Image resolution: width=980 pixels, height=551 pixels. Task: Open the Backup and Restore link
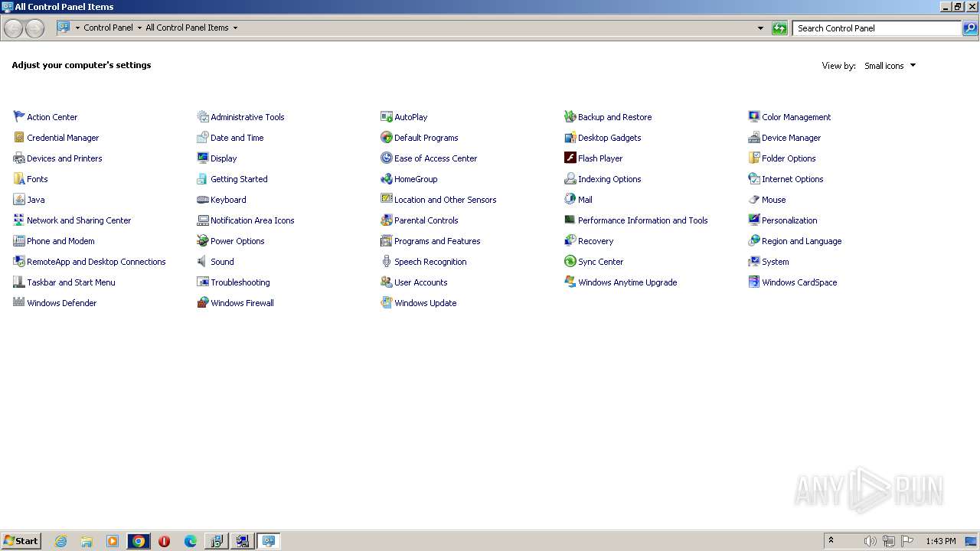[615, 117]
